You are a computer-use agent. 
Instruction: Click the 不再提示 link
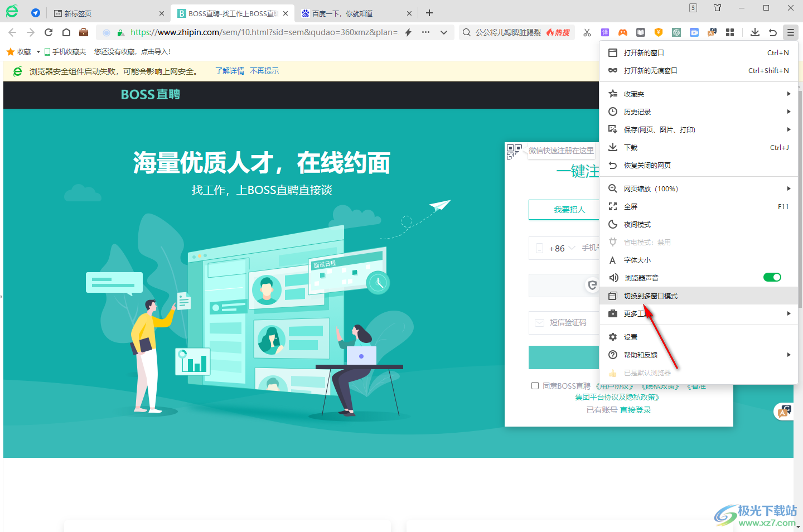264,71
